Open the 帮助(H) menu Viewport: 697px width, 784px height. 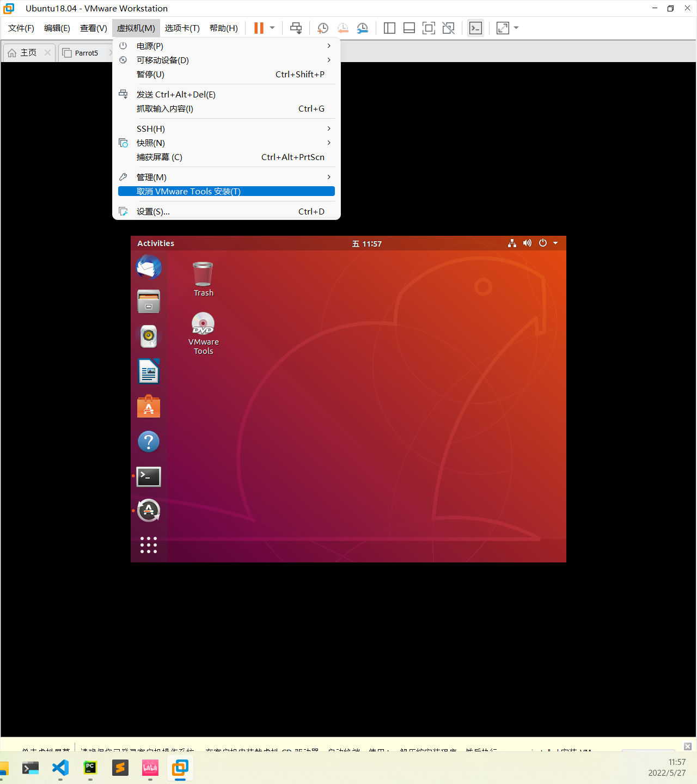click(224, 28)
